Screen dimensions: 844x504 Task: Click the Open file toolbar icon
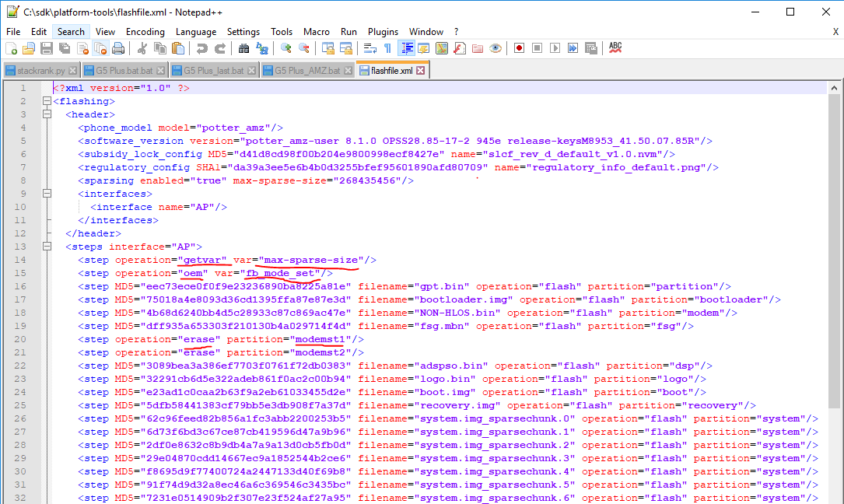pos(29,48)
